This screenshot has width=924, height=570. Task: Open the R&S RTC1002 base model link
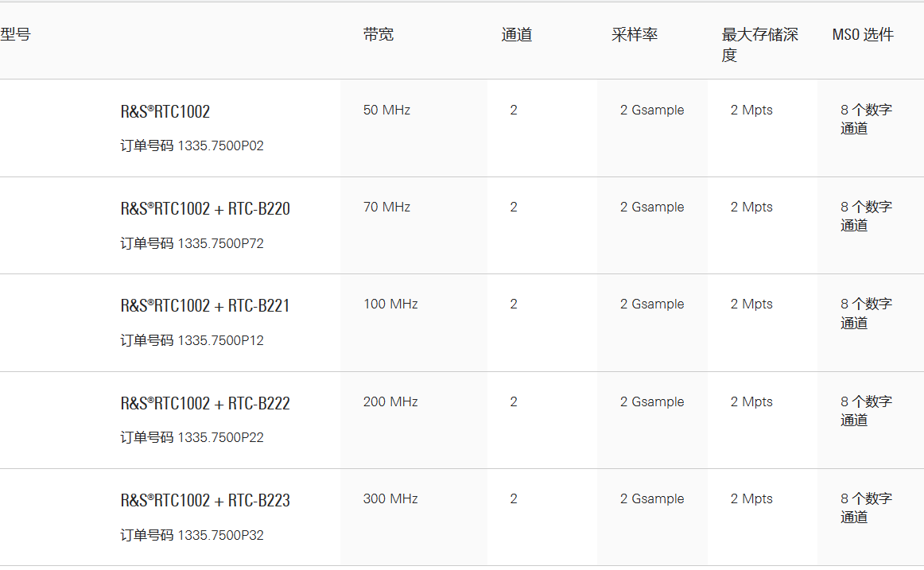[x=165, y=111]
